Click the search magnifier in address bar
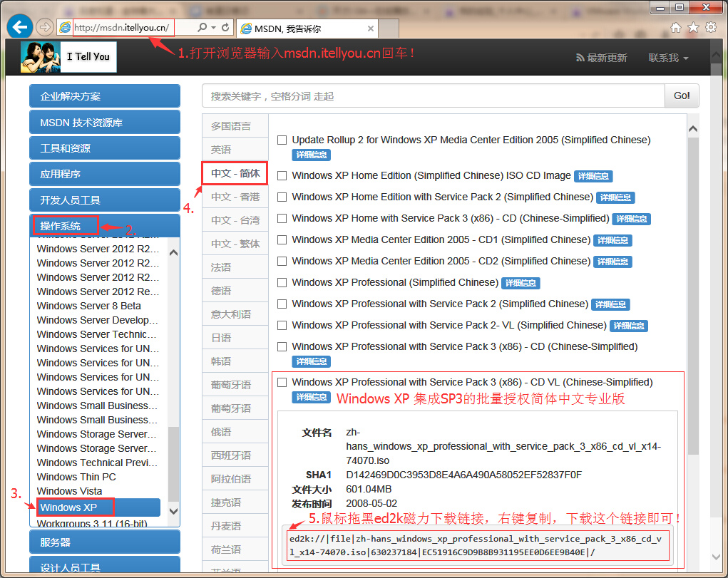728x578 pixels. (x=202, y=27)
